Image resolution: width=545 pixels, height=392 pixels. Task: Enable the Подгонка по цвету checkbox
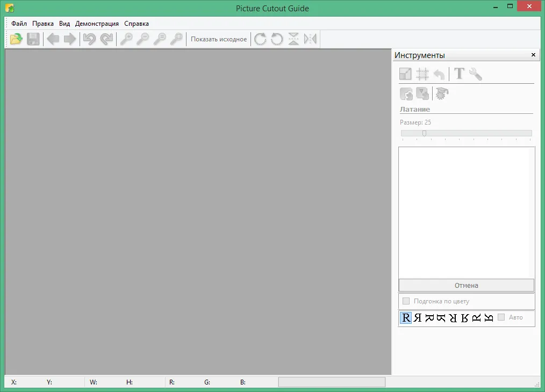click(406, 301)
